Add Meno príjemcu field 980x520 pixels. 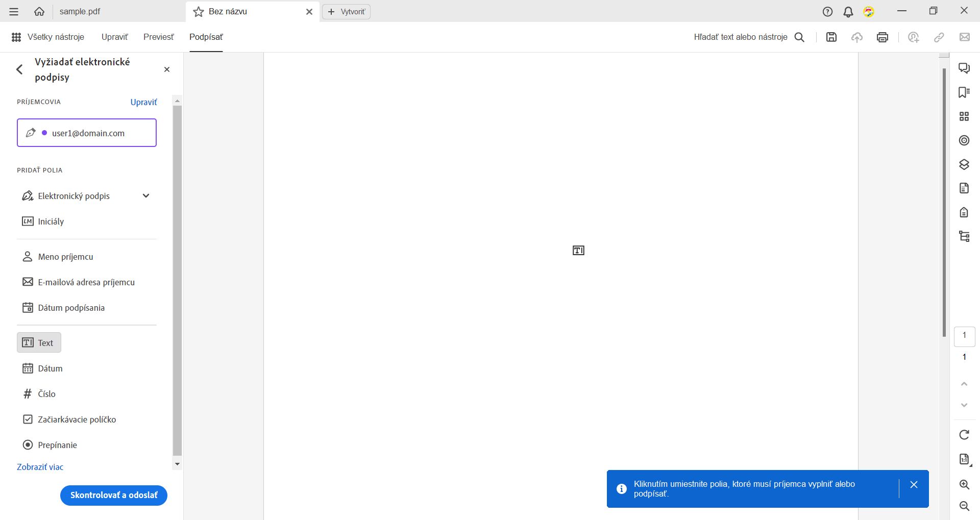(x=58, y=257)
